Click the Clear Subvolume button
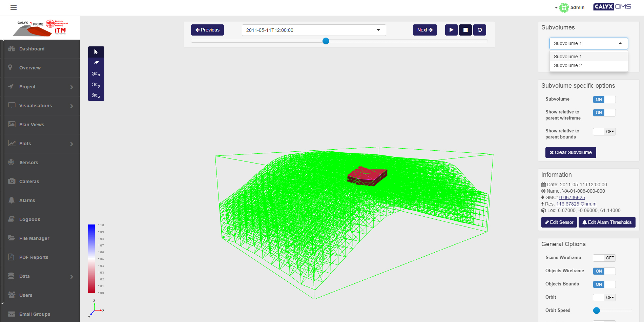This screenshot has height=322, width=644. [x=570, y=152]
